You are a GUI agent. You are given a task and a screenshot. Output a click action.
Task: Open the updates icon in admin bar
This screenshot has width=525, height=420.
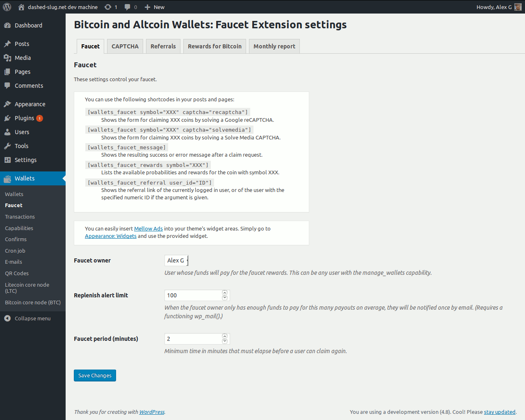coord(108,7)
